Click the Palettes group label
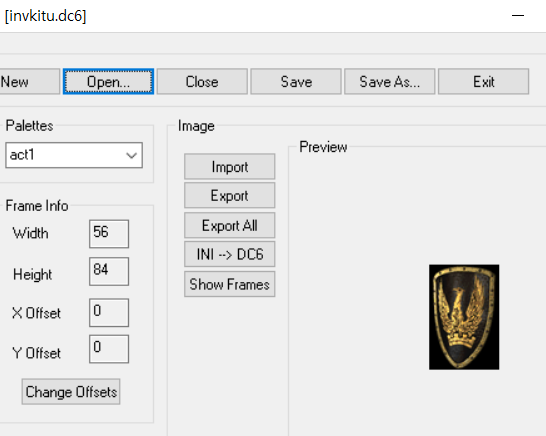Image resolution: width=546 pixels, height=436 pixels. click(30, 126)
